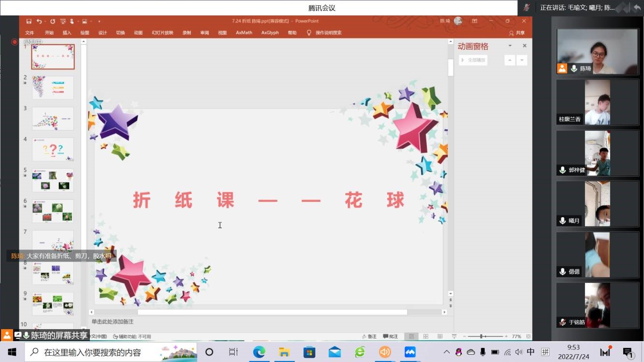This screenshot has height=362, width=644.
Task: Select slide 4 thumbnail in slide panel
Action: (53, 149)
